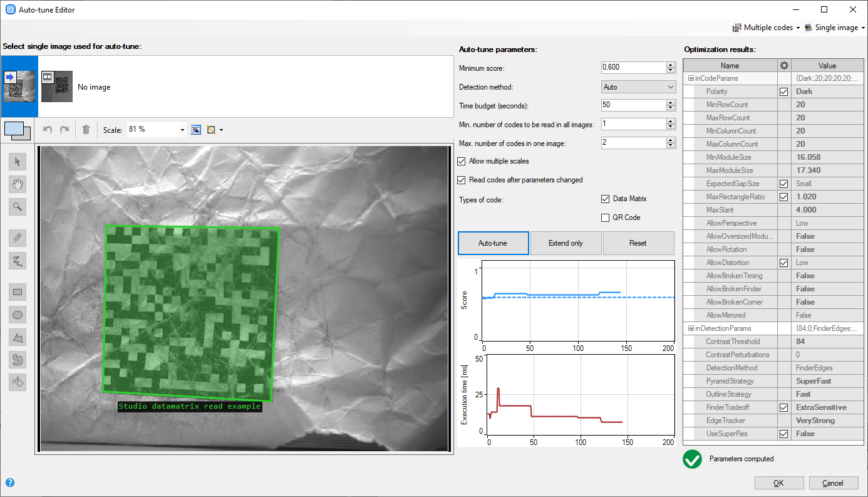Activate the hand pan tool
The width and height of the screenshot is (868, 497).
point(18,184)
